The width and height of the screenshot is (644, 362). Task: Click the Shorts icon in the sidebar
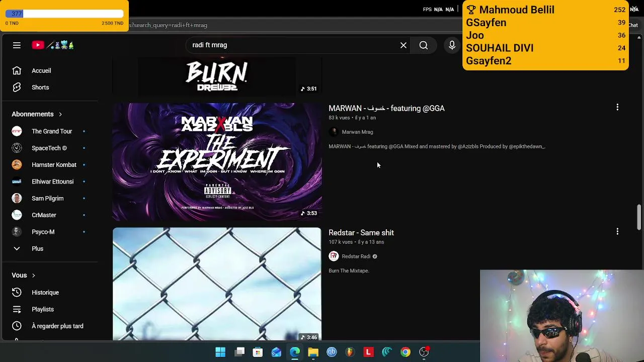tap(17, 87)
